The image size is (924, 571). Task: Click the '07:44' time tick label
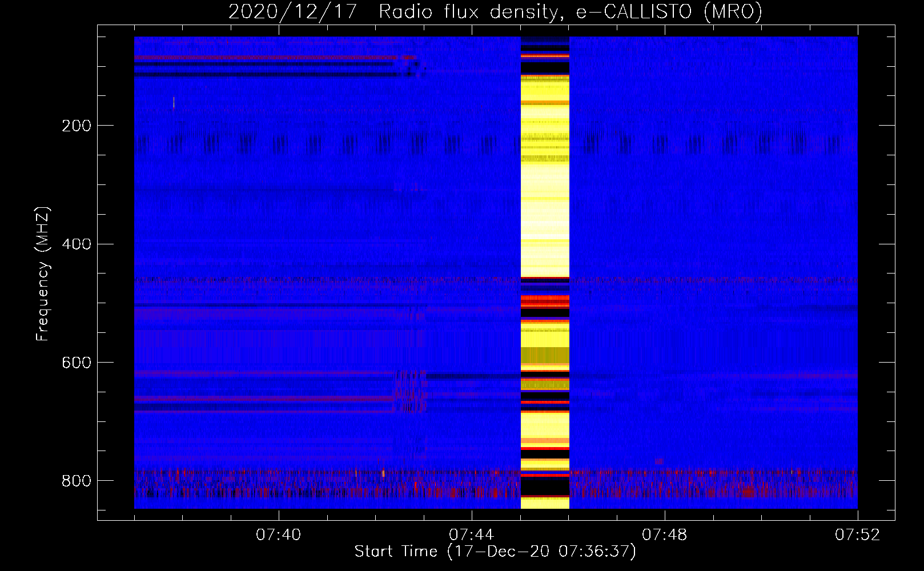click(x=472, y=535)
